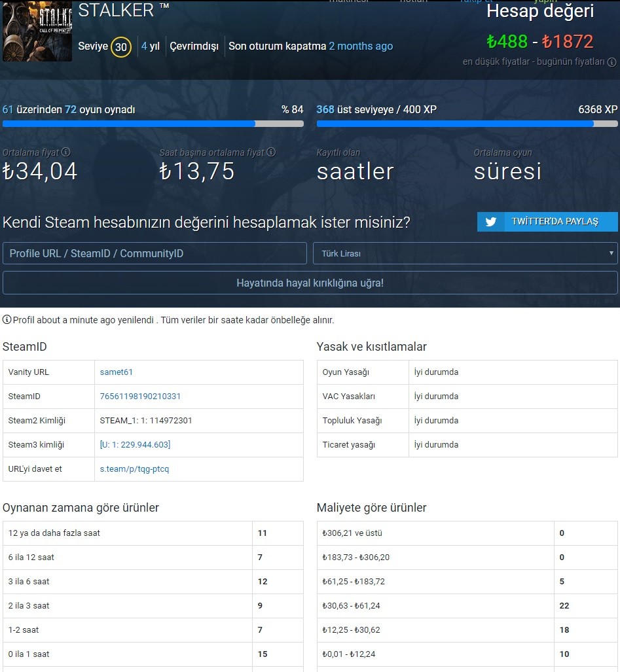620x672 pixels.
Task: Open invite link s.team/p/tqg-ptcq
Action: (x=134, y=469)
